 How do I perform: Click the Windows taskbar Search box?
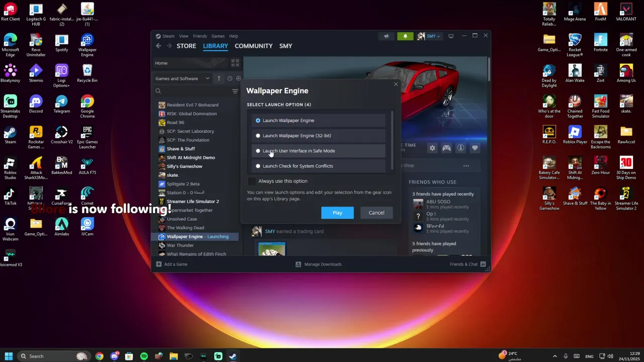[x=54, y=356]
